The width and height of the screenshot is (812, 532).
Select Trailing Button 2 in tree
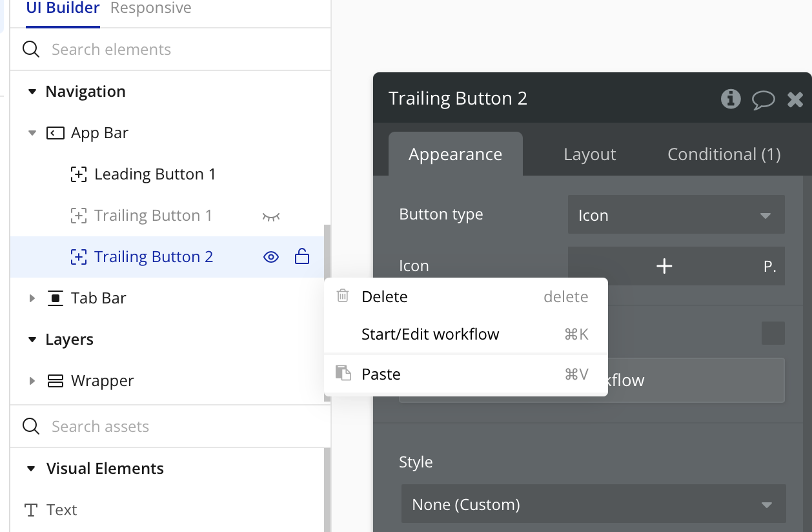click(154, 257)
